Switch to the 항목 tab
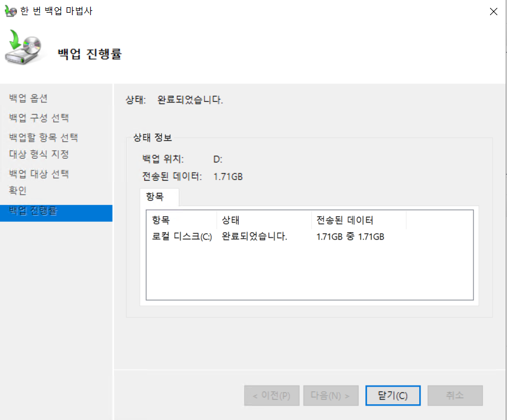507x420 pixels. click(159, 197)
